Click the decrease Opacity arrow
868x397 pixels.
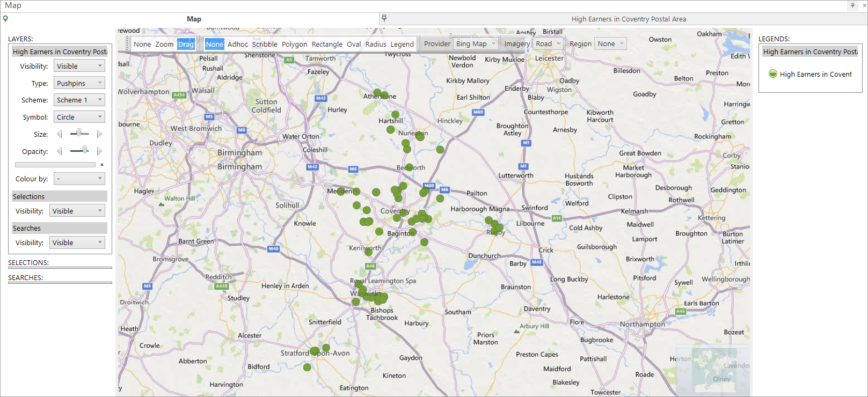click(x=60, y=151)
